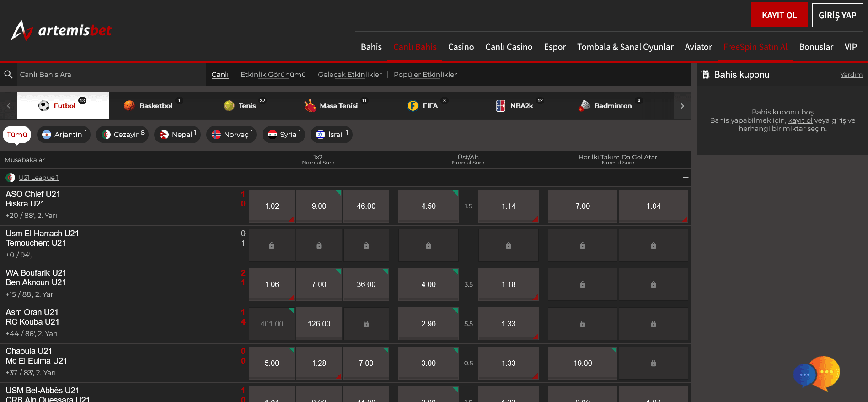Click the KAYIT OL button

click(779, 15)
